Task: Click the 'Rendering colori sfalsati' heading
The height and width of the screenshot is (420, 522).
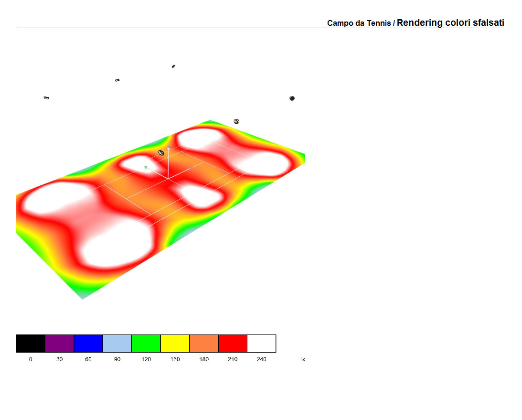Action: [450, 22]
